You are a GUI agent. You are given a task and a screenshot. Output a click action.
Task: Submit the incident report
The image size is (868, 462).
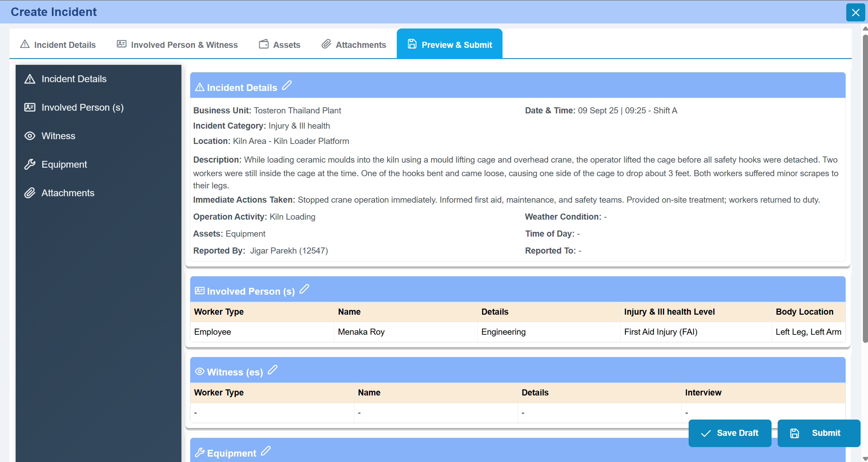(818, 433)
